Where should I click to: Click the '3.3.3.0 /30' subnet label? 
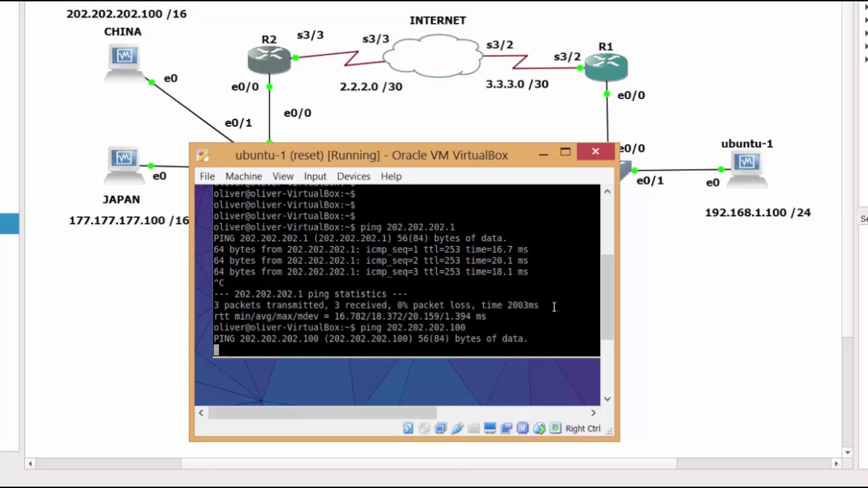(517, 84)
